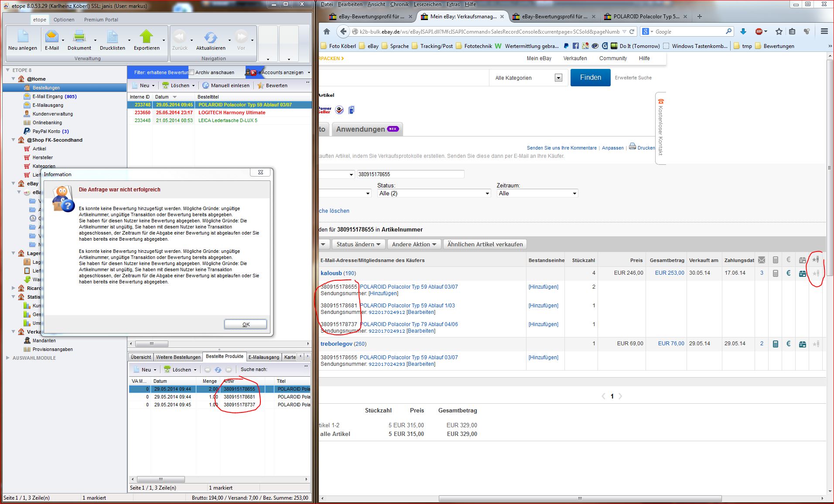Screen dimensions: 834x504
Task: Click the bookmark star icon in Firefox
Action: 779,31
